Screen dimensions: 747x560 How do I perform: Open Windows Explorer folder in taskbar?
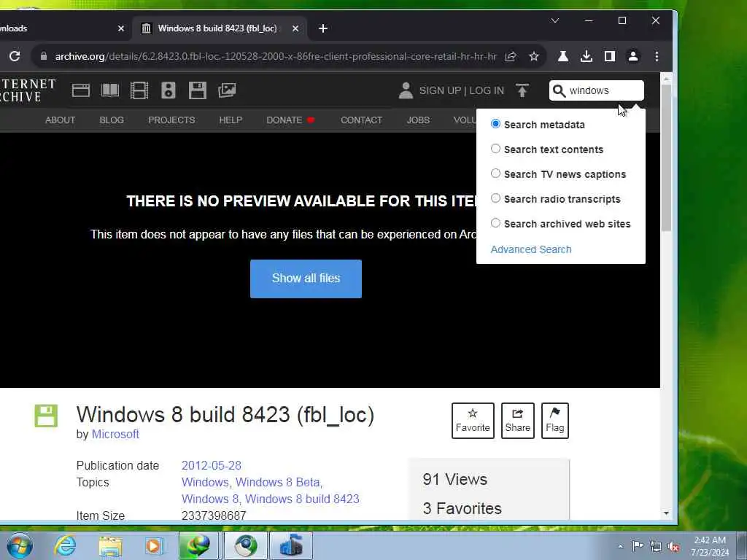[x=110, y=545]
